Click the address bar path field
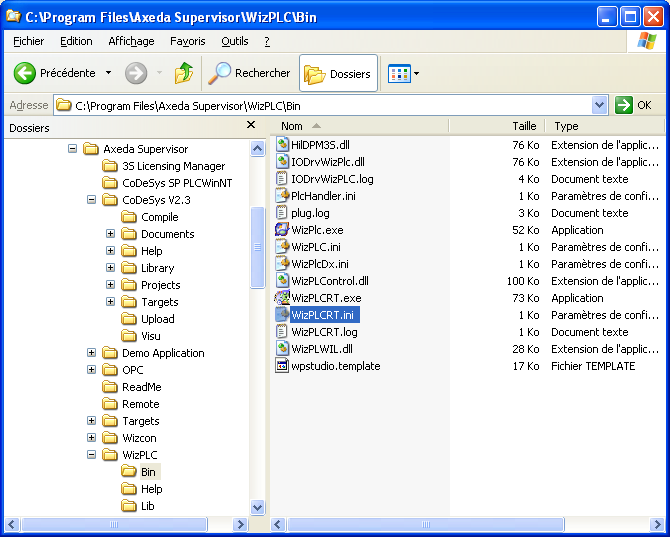This screenshot has height=537, width=670. 323,105
